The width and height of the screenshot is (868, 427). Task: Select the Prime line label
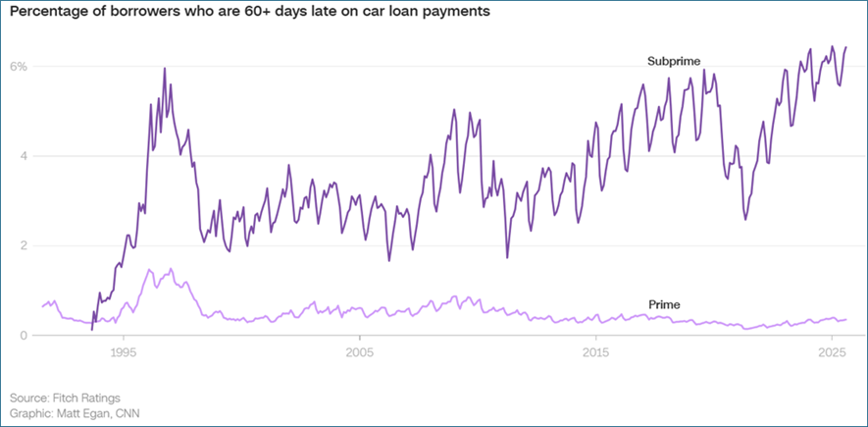664,304
